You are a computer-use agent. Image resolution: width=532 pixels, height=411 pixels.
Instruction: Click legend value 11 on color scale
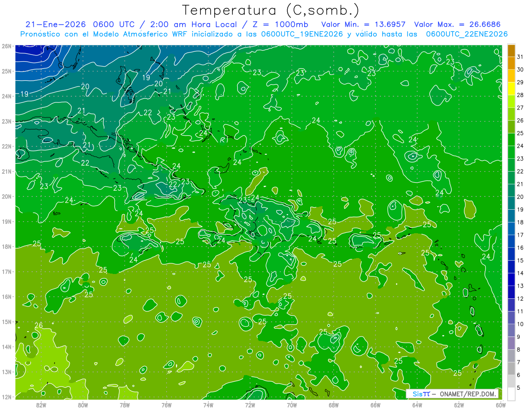click(x=520, y=312)
